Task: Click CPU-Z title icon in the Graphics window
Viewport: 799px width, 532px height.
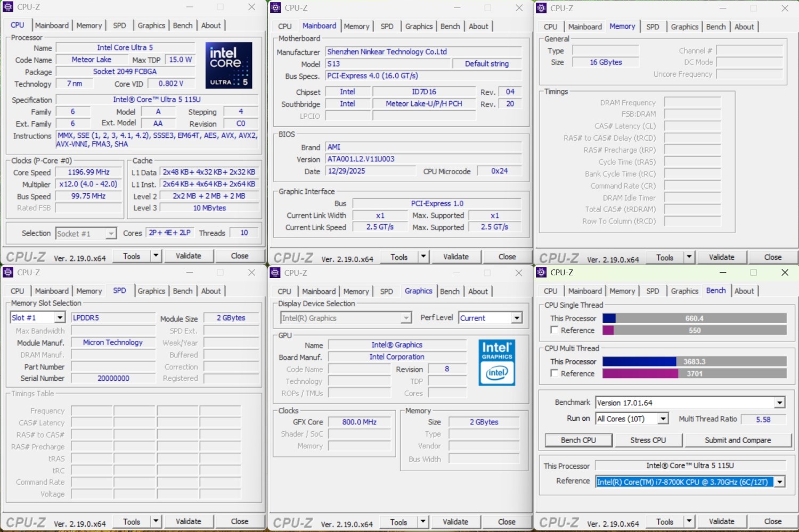Action: tap(275, 273)
